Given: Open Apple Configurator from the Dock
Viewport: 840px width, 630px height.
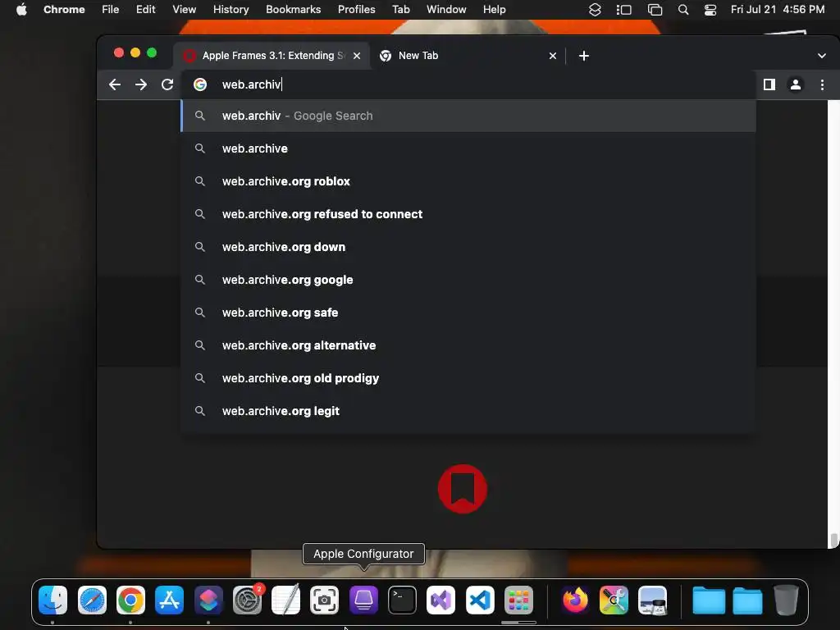Looking at the screenshot, I should pos(363,600).
